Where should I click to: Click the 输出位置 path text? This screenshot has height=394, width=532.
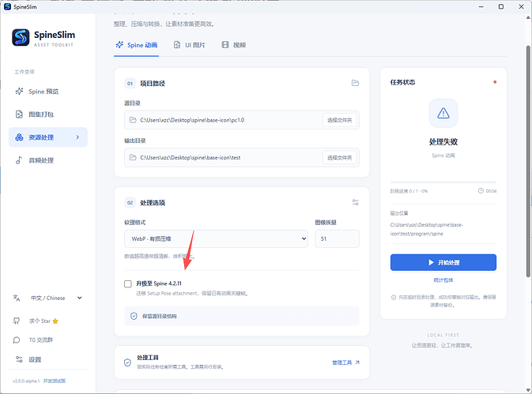[427, 229]
